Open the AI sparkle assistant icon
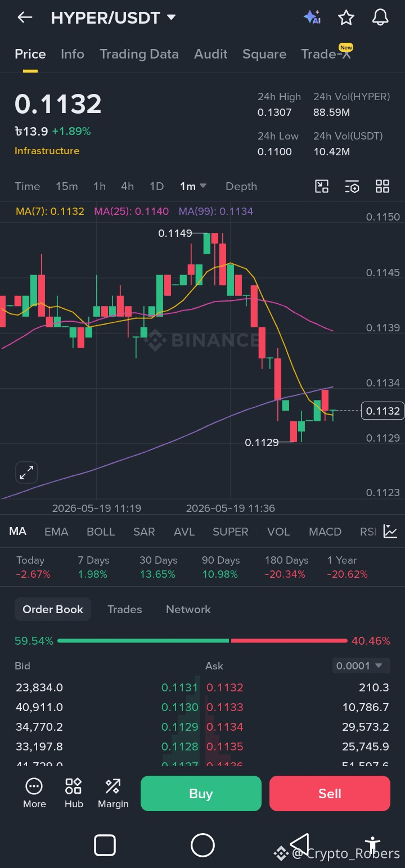This screenshot has height=868, width=405. 312,17
